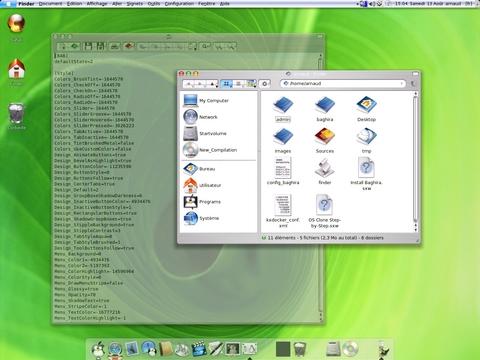Open the Aide menu
480x360 pixels.
(x=224, y=4)
